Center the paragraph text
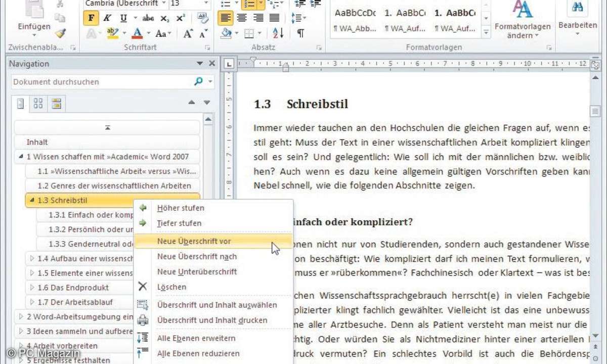 coord(242,18)
